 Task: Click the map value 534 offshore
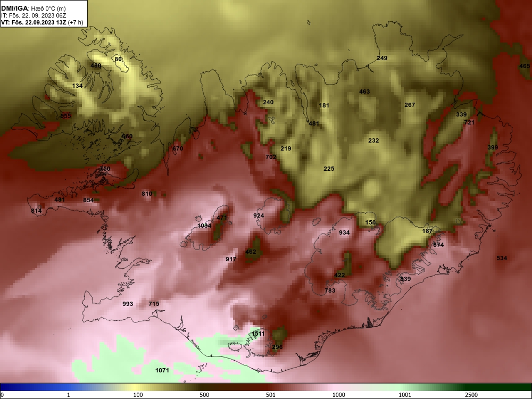tap(502, 258)
